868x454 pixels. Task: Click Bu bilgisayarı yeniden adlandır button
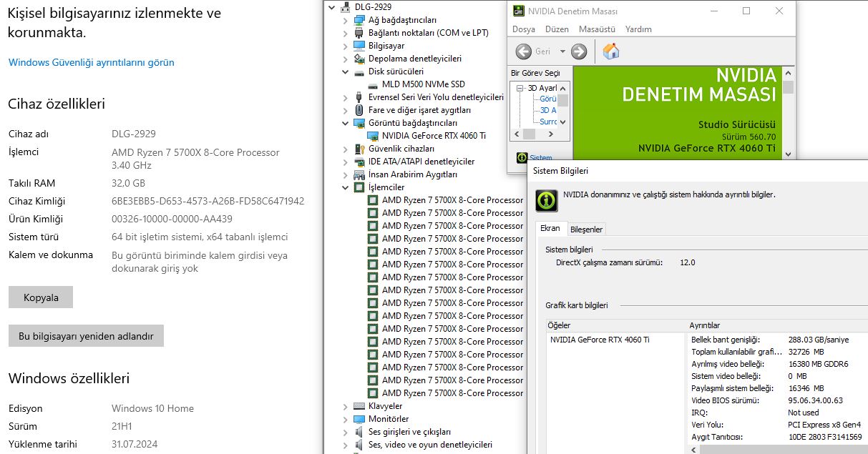click(86, 335)
